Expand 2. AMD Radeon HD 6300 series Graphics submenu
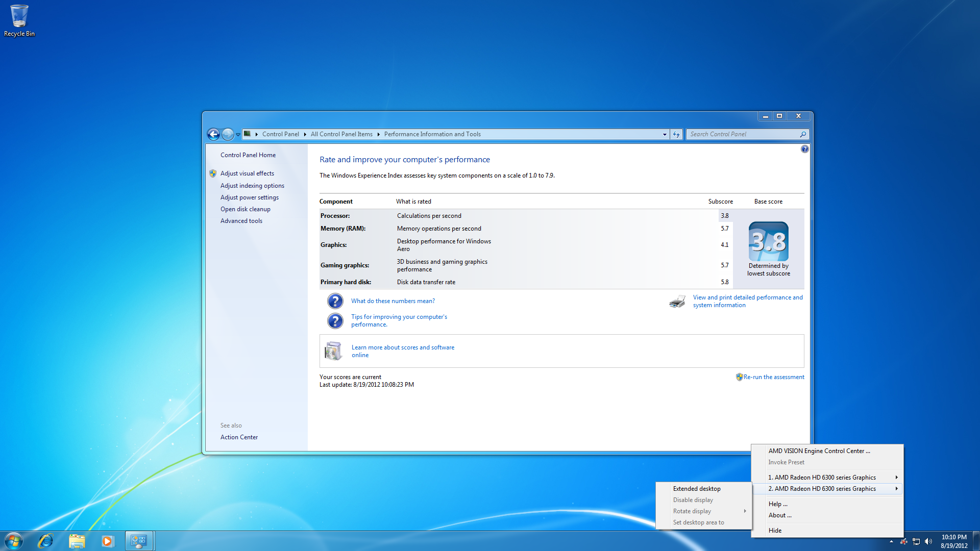The image size is (980, 551). tap(827, 489)
